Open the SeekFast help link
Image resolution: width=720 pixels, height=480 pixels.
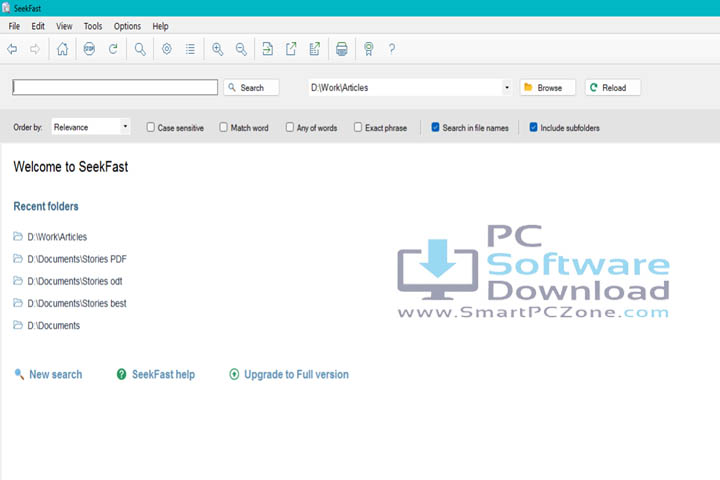(x=163, y=374)
